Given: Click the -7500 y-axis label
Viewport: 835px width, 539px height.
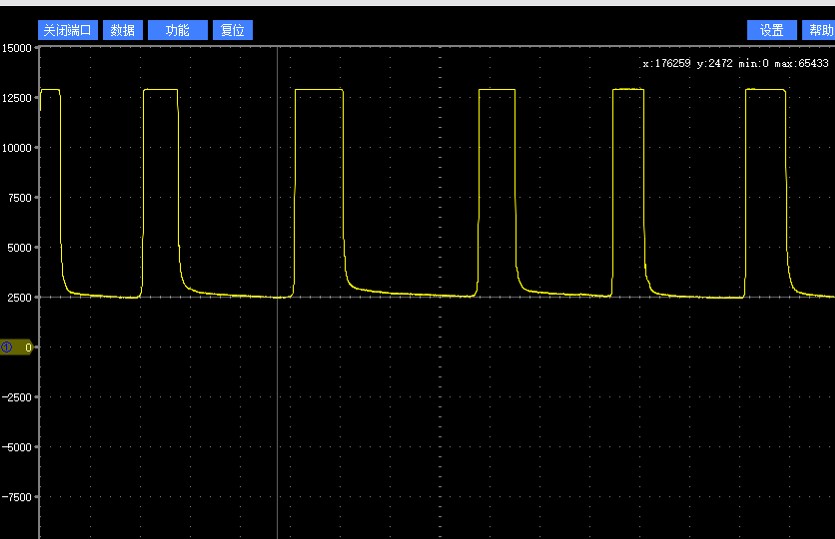Looking at the screenshot, I should click(17, 497).
